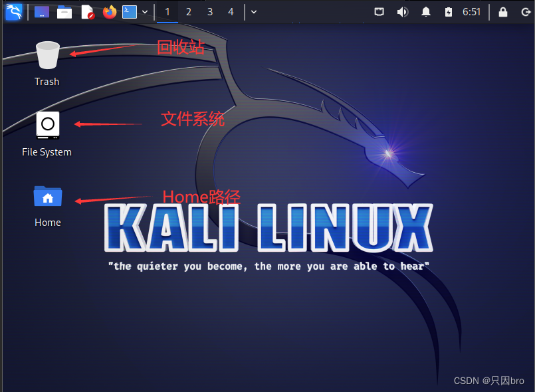Click the 6:51 clock

click(472, 12)
